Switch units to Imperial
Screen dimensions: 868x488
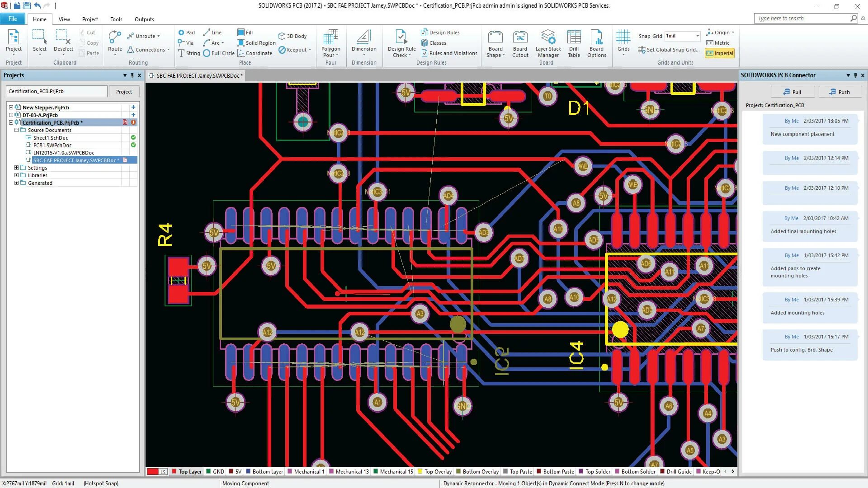720,53
